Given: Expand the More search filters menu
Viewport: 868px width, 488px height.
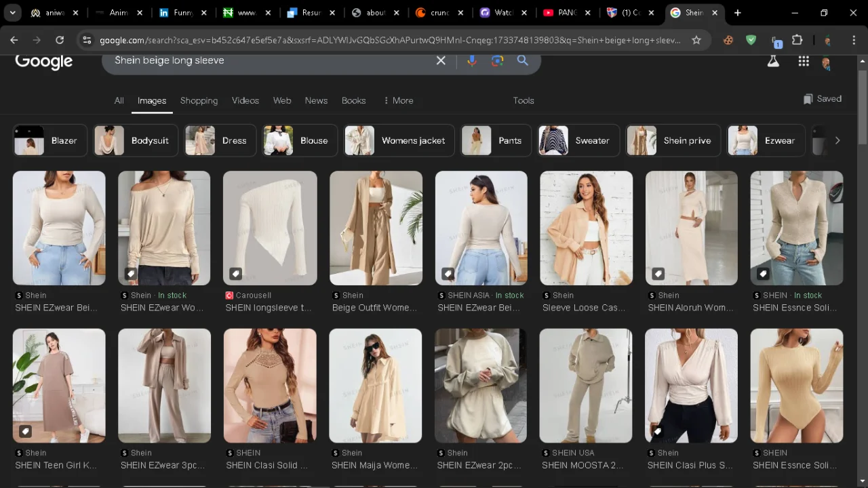Looking at the screenshot, I should point(398,100).
